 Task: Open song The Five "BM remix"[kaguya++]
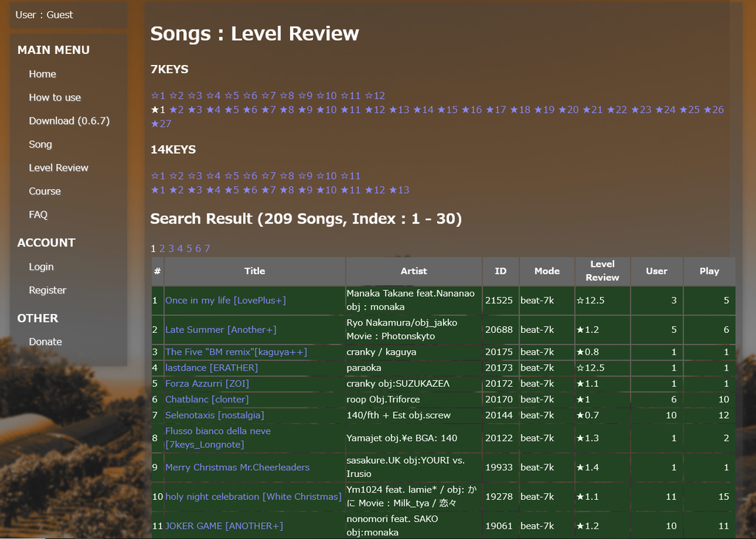coord(236,352)
